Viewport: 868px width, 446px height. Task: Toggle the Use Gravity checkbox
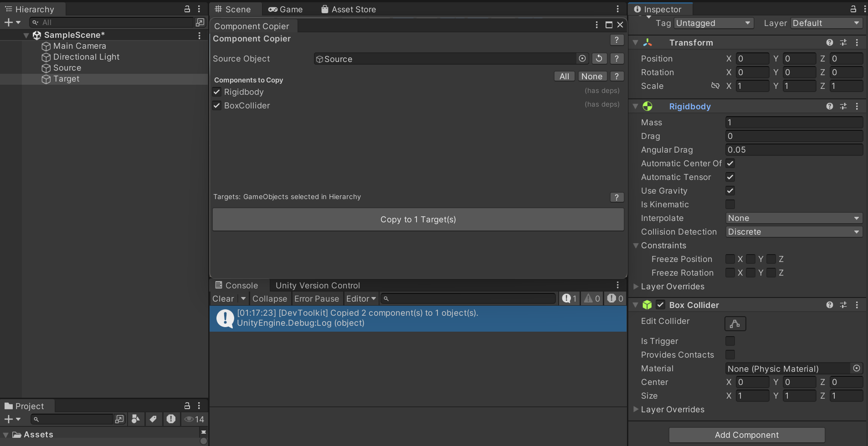730,190
